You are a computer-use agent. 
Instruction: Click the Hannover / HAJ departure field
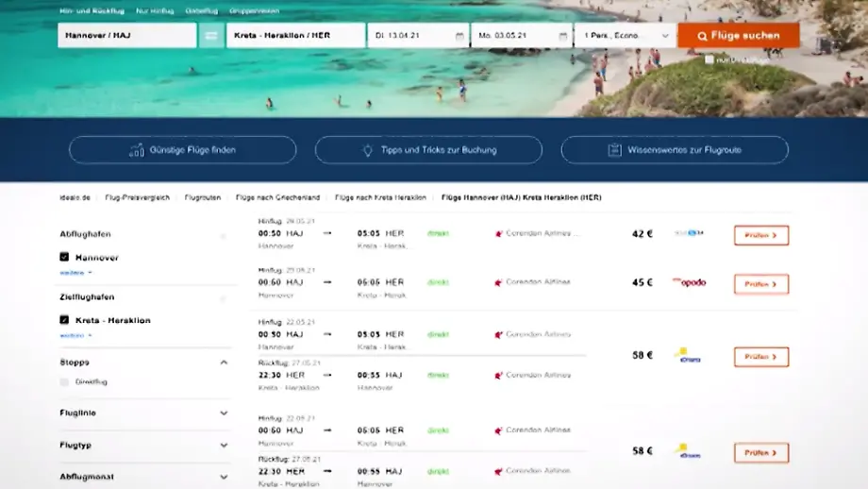[126, 36]
